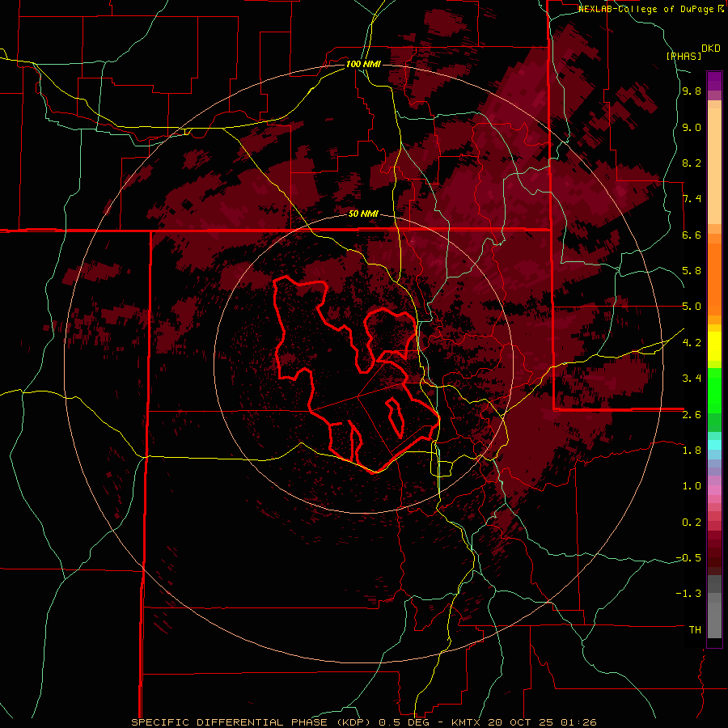The image size is (728, 728).
Task: Click the 9.8 value on the color scale
Action: (692, 91)
